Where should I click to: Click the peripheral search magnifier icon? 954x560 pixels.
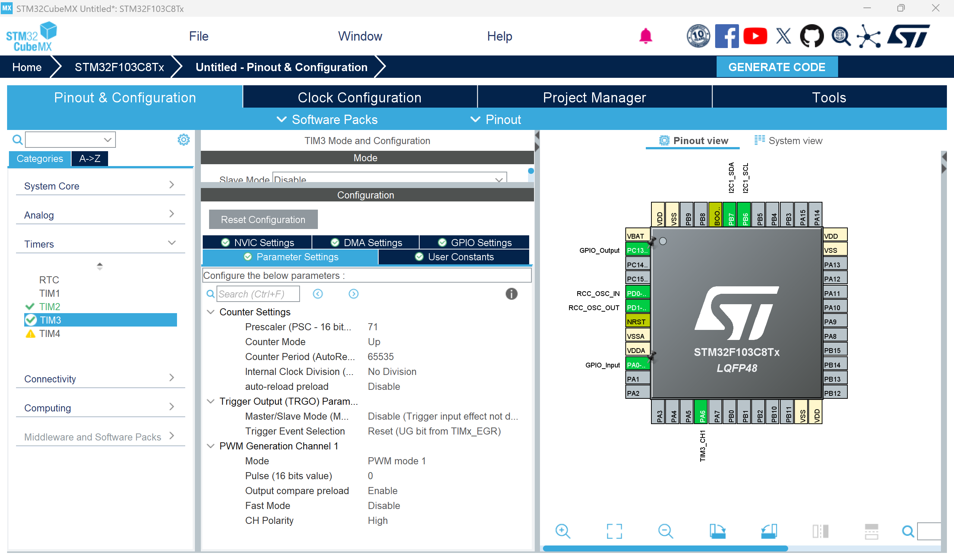(x=18, y=140)
